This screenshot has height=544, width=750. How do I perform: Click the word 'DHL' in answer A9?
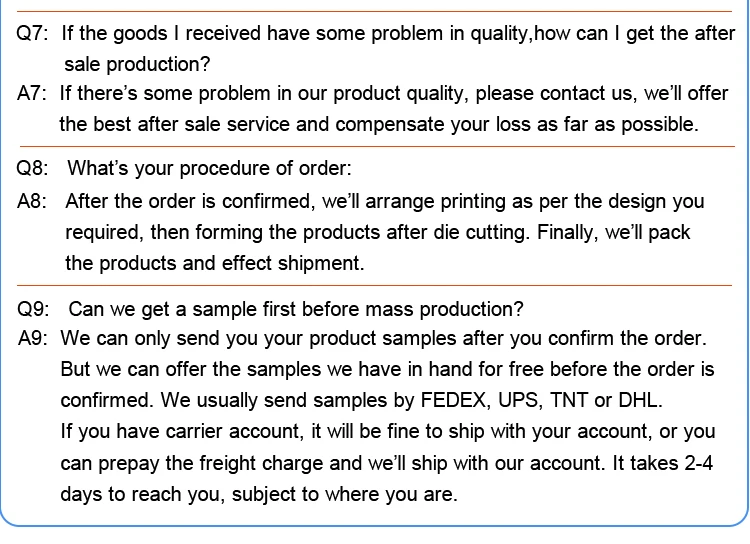tap(641, 401)
